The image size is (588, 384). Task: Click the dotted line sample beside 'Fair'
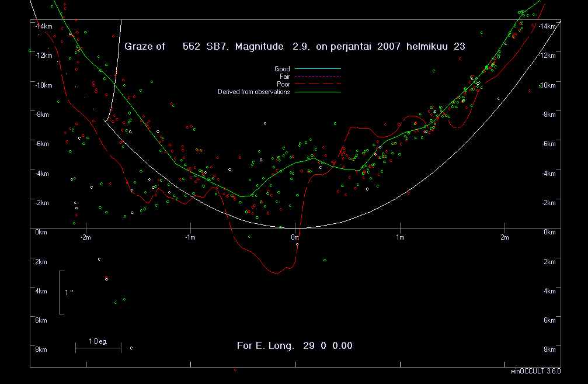pyautogui.click(x=317, y=77)
